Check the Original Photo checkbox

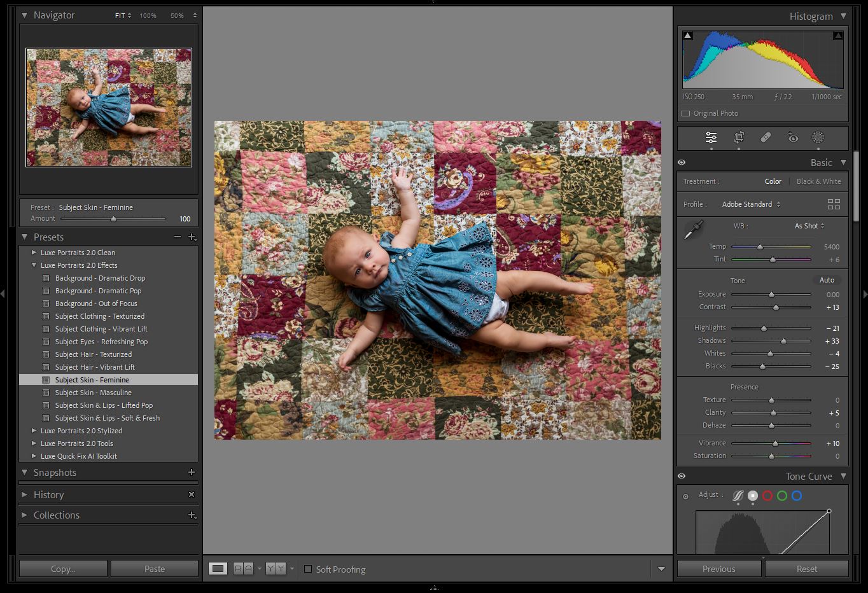(686, 113)
